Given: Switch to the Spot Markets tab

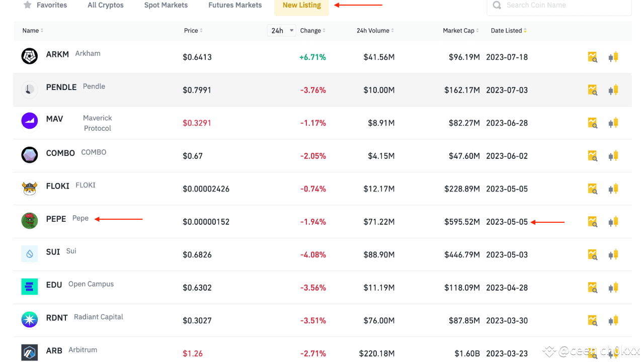Looking at the screenshot, I should [166, 5].
